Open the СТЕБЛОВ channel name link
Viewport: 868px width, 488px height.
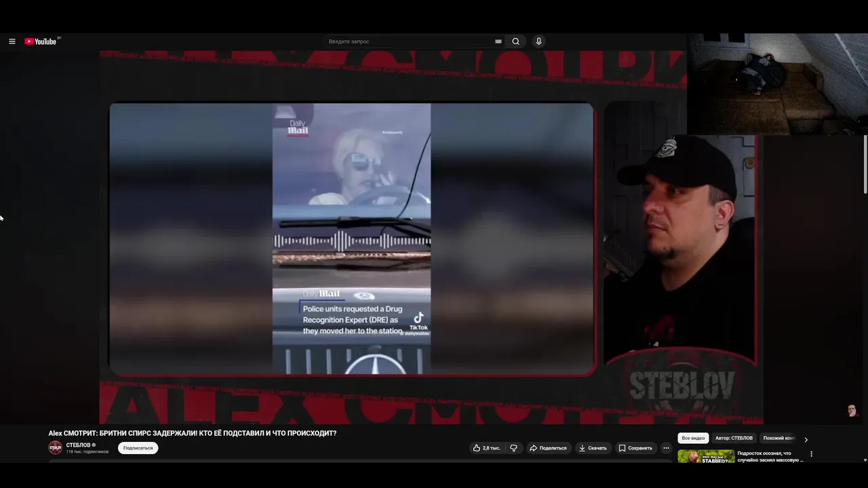pyautogui.click(x=78, y=445)
